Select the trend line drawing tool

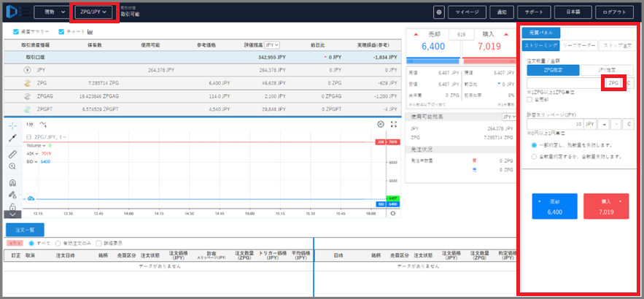click(12, 138)
